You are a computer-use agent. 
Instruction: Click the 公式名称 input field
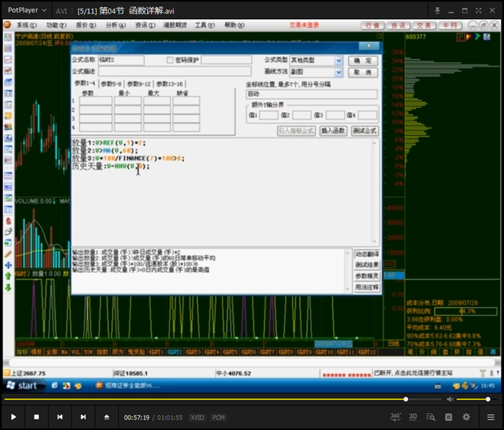point(121,60)
